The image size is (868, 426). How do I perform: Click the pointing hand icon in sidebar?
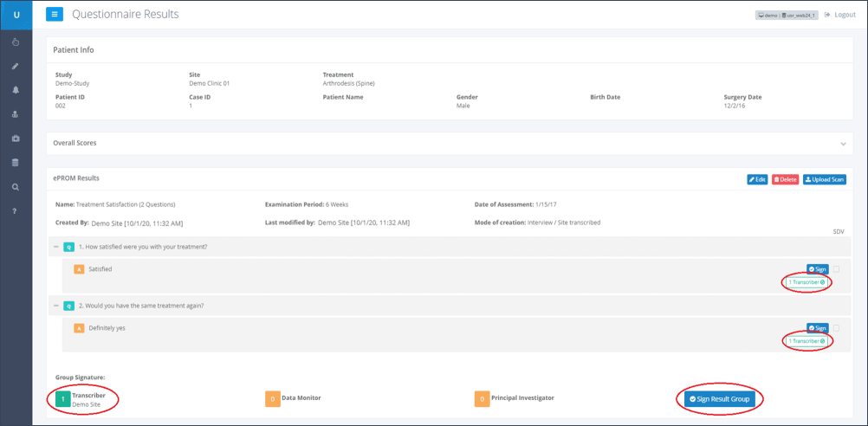[x=16, y=42]
